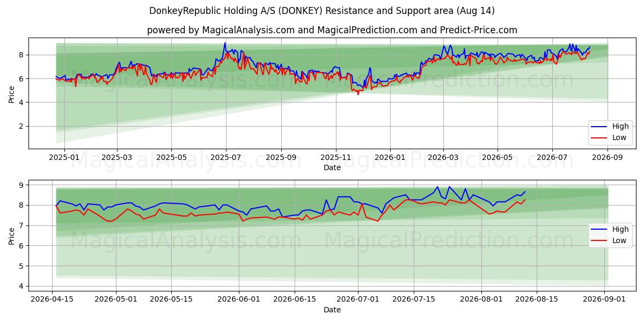Click the 2026-07-15 tick label on bottom chart
This screenshot has width=644, height=322.
click(414, 301)
